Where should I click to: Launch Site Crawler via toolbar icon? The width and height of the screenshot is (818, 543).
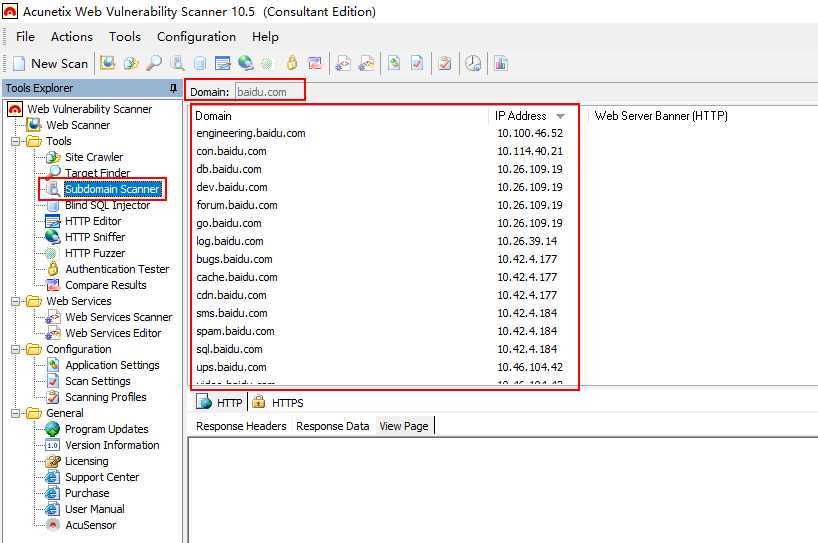pos(130,64)
